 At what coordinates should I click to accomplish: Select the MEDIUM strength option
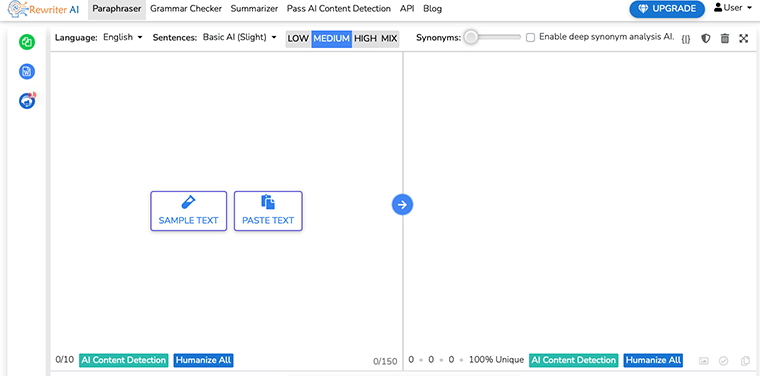click(x=332, y=38)
